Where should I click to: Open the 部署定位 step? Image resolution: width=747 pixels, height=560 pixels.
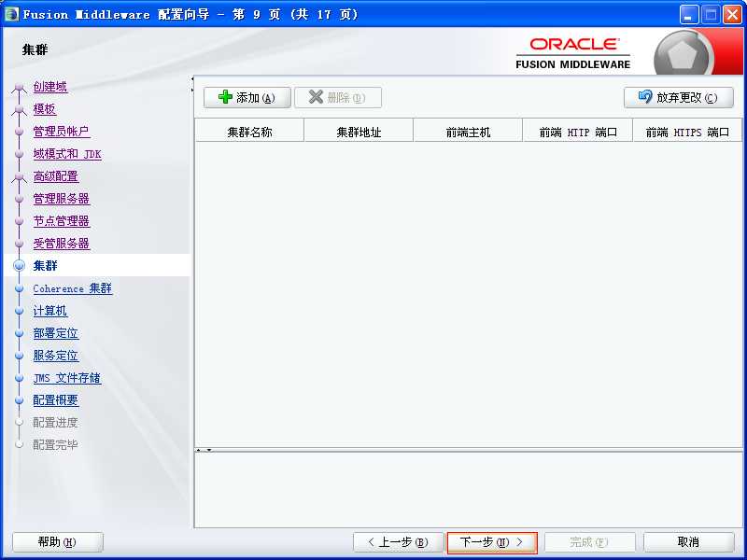tap(56, 333)
